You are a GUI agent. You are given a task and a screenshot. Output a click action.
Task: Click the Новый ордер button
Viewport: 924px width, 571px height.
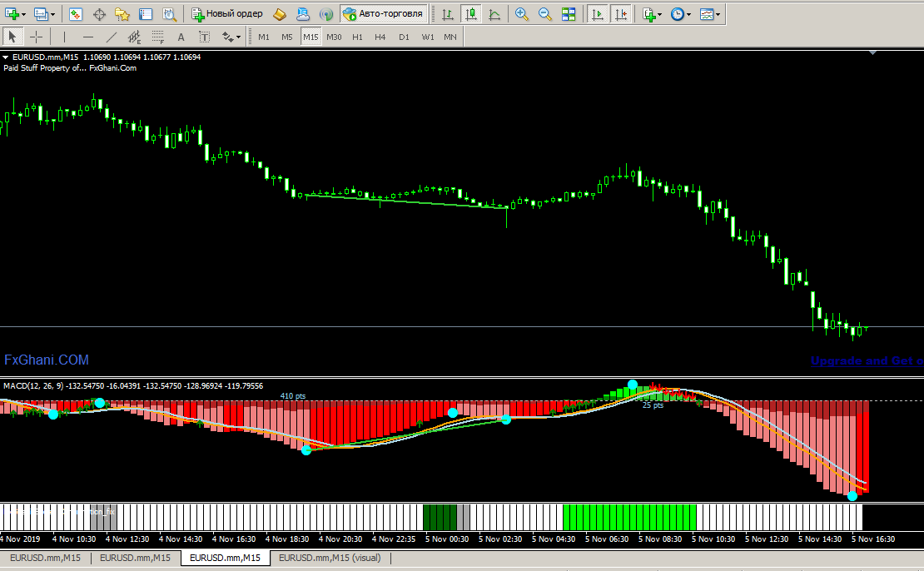tap(227, 14)
